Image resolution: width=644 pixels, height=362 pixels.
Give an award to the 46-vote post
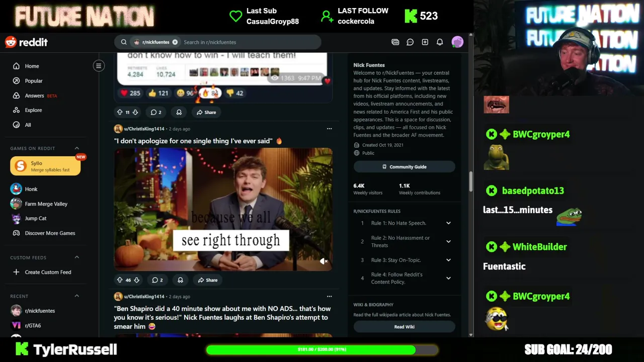[180, 280]
